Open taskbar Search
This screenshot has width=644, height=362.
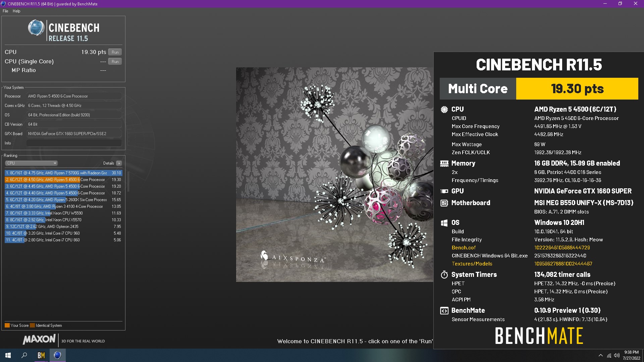(24, 355)
